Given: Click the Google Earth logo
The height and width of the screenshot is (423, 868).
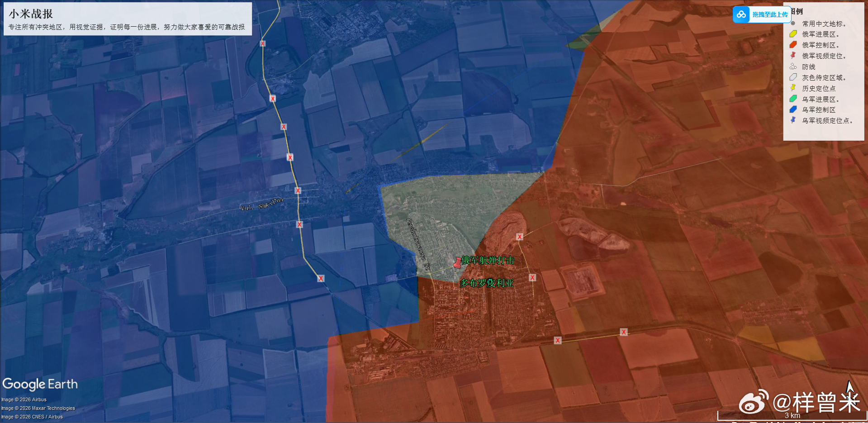Looking at the screenshot, I should (40, 384).
